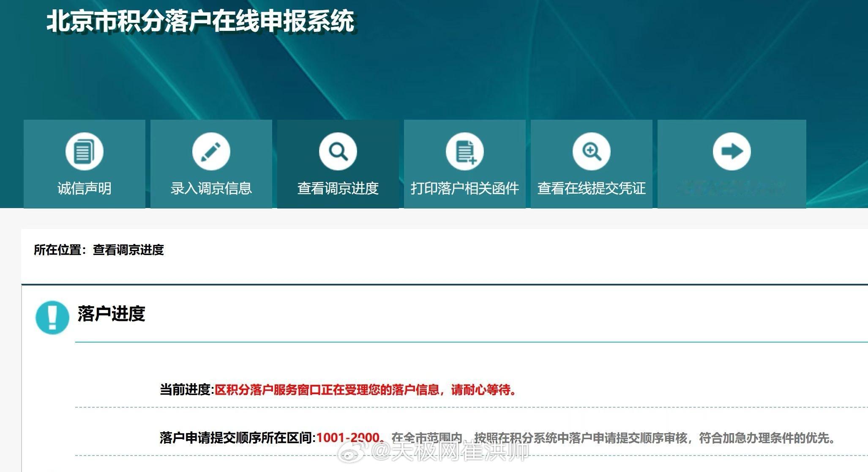Click the 北京市积分落户在线申报系统 title
The height and width of the screenshot is (472, 868).
200,21
